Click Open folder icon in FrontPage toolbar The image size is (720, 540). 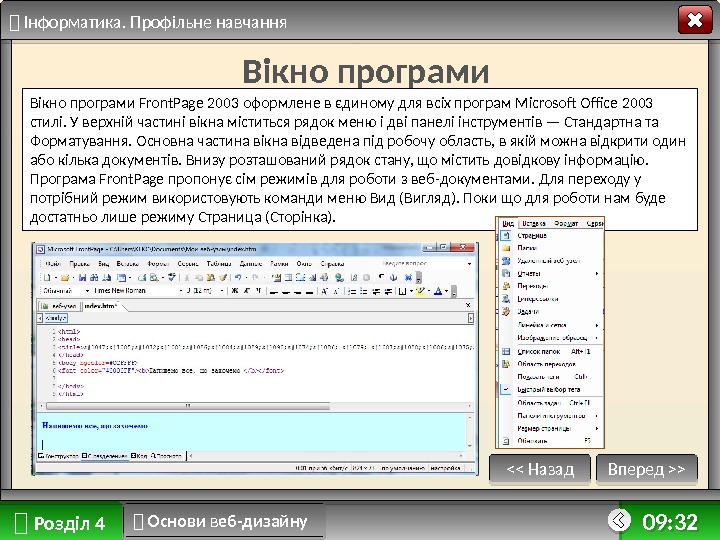[x=64, y=277]
